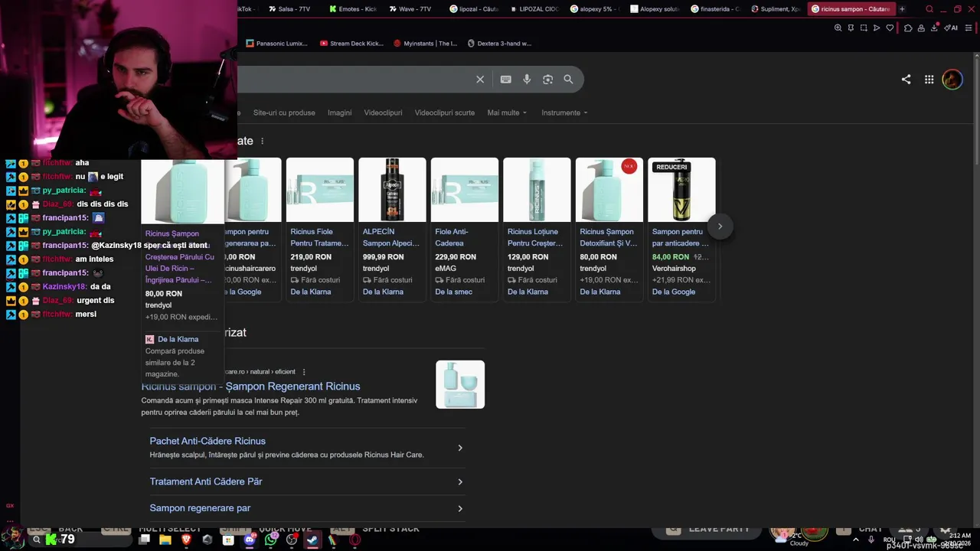
Task: Expand the Instrumente dropdown
Action: 564,112
